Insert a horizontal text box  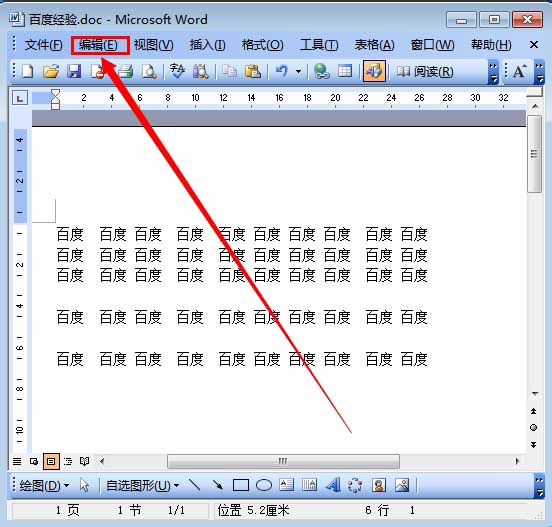click(287, 485)
